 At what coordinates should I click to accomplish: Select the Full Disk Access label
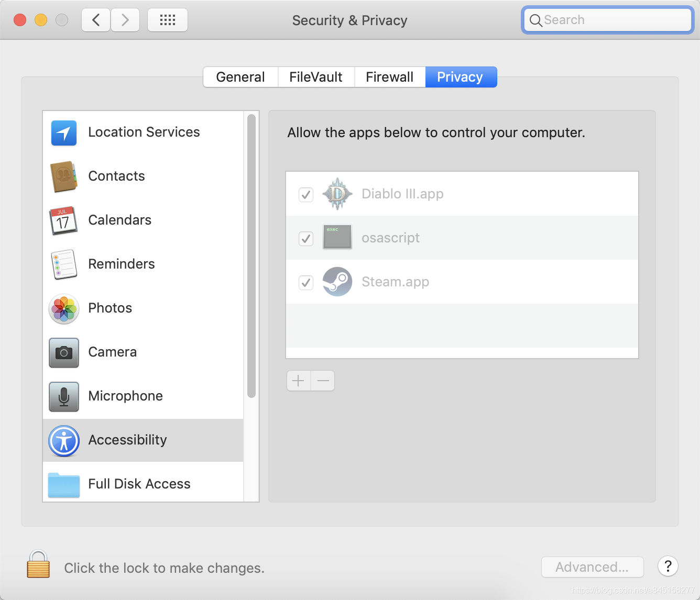(x=139, y=484)
